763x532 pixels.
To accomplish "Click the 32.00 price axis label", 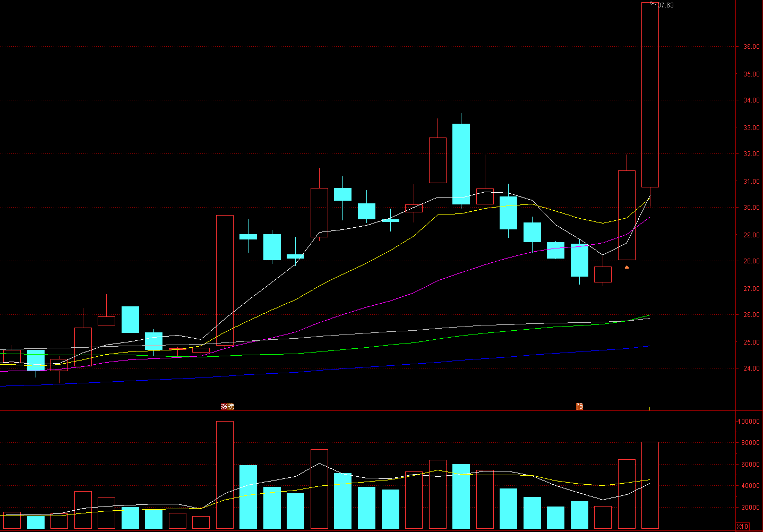I will click(751, 154).
